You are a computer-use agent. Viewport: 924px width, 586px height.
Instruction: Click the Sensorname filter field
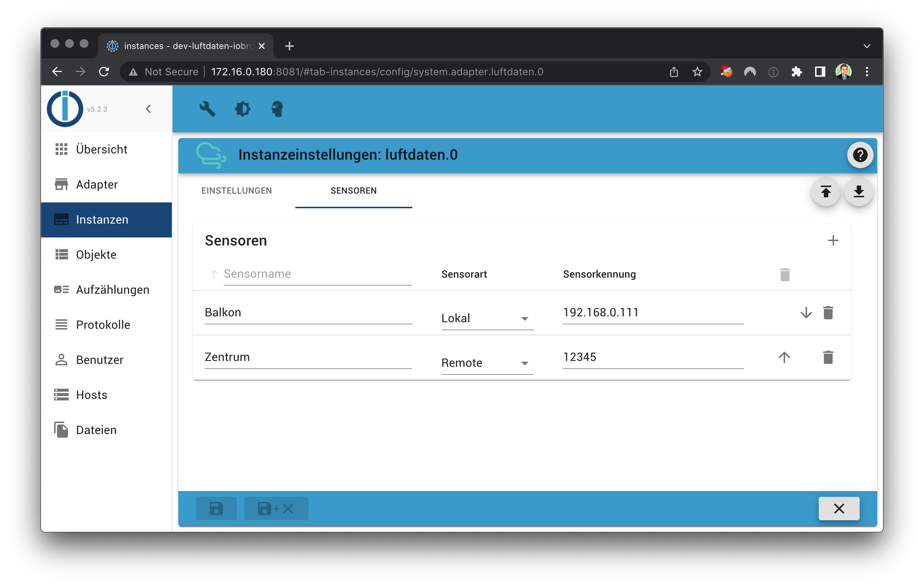(318, 274)
